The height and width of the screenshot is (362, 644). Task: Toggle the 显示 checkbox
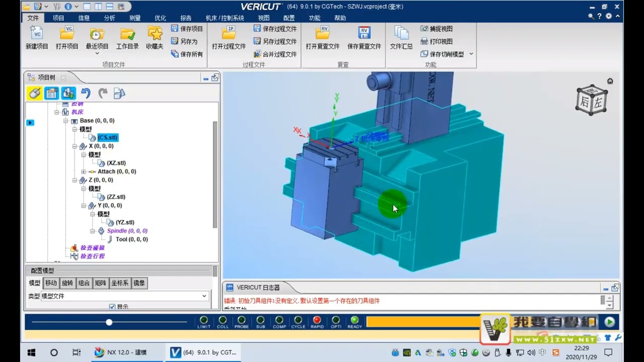pos(112,307)
